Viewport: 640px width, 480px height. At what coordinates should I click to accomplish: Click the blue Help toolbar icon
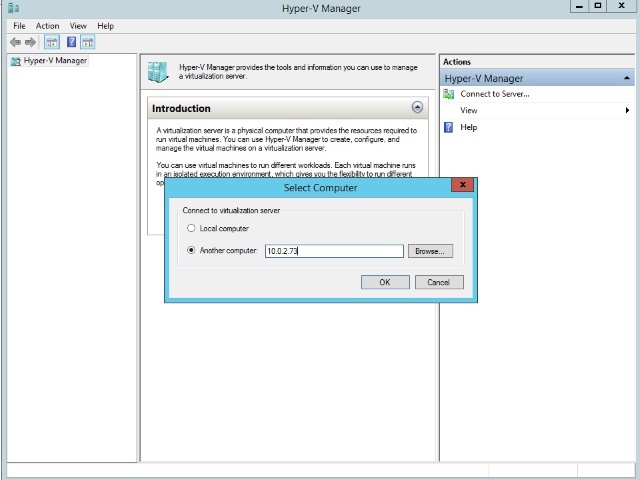(x=71, y=42)
